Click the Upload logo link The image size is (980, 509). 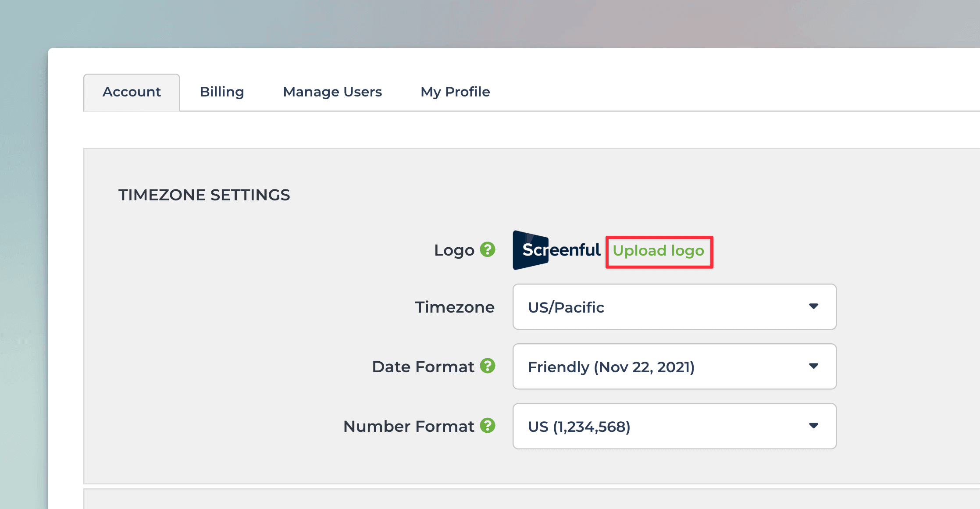point(658,251)
